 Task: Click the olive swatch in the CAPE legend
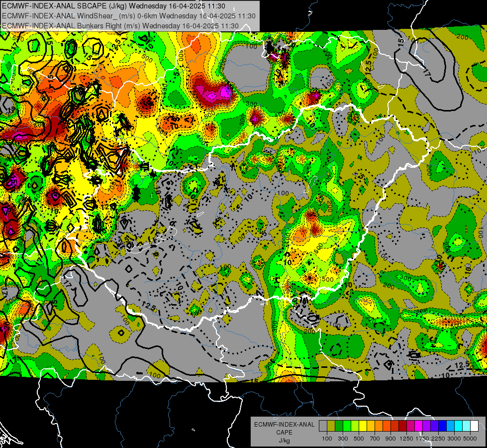point(331,426)
